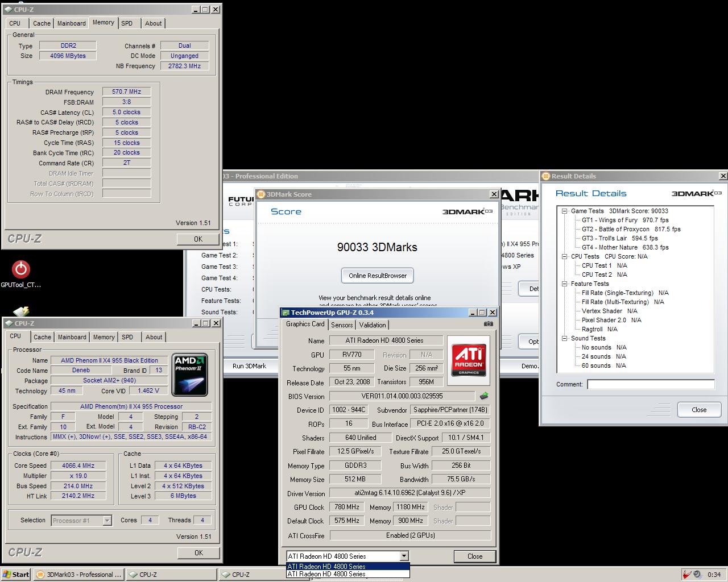The height and width of the screenshot is (582, 728).
Task: Click 90033 3DMarks score text
Action: pyautogui.click(x=377, y=247)
